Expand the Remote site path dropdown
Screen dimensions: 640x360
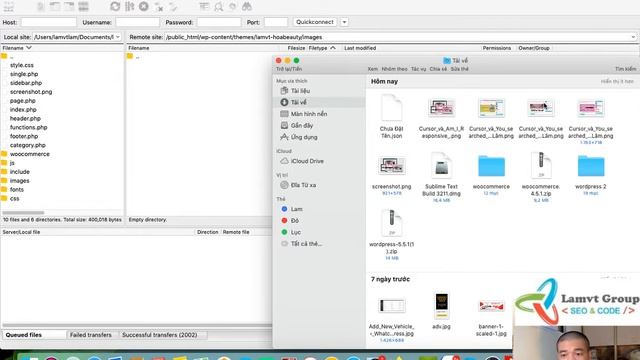[633, 37]
